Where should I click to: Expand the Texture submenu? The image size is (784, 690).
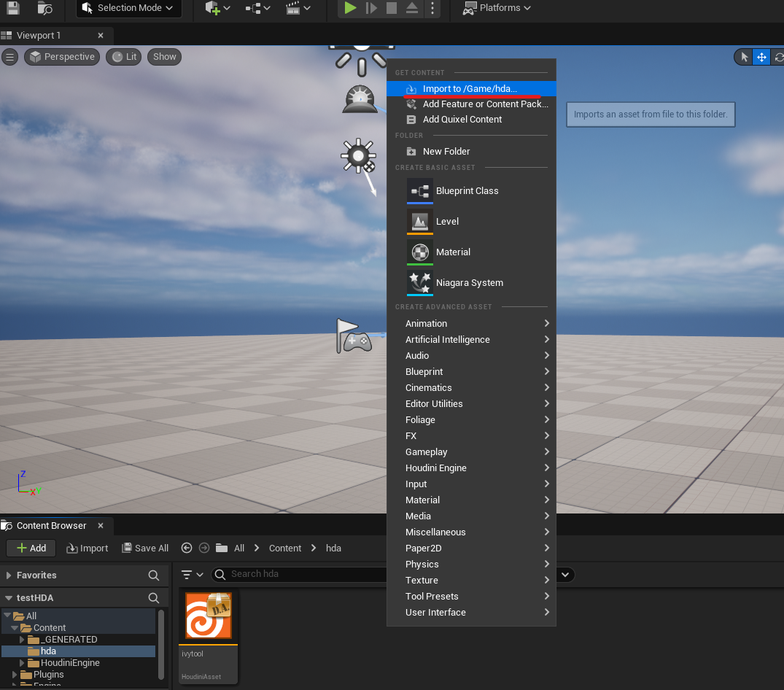(471, 580)
